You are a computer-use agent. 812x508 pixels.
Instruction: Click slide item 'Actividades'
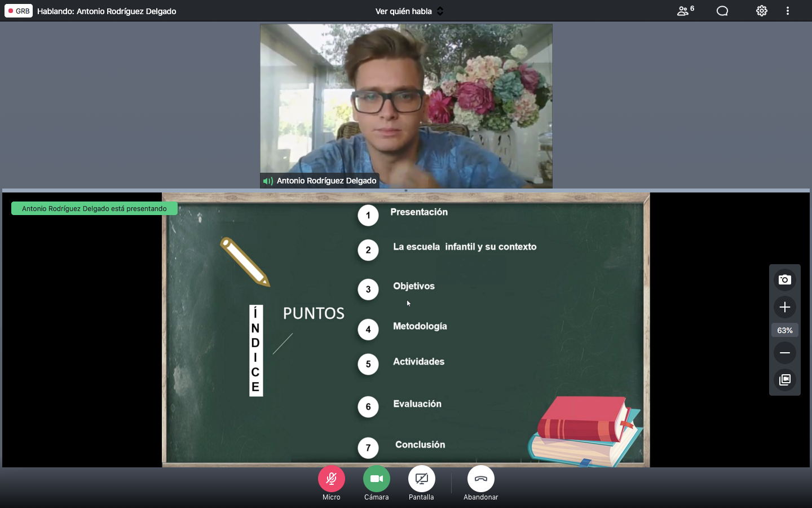coord(418,362)
